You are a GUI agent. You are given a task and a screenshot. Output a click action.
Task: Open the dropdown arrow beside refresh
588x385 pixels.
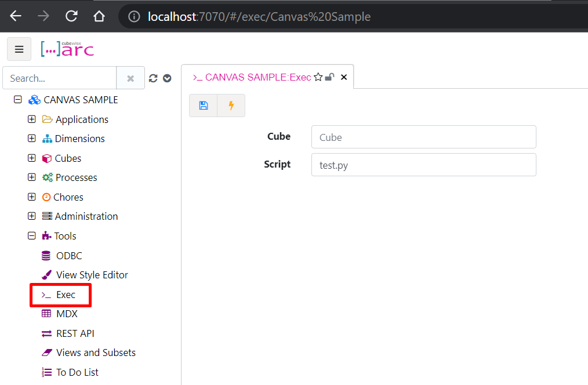click(167, 78)
